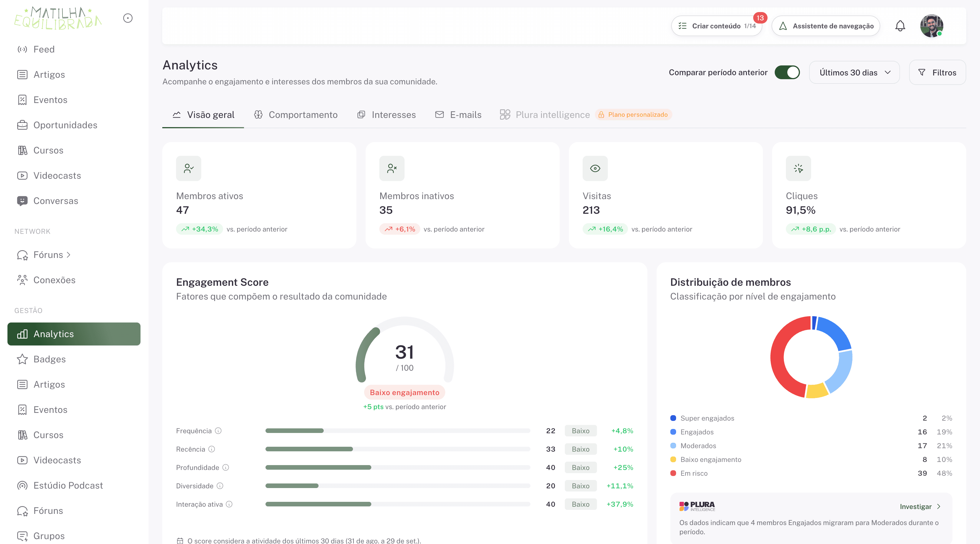This screenshot has width=980, height=544.
Task: Open Grupos in the sidebar
Action: [74, 536]
